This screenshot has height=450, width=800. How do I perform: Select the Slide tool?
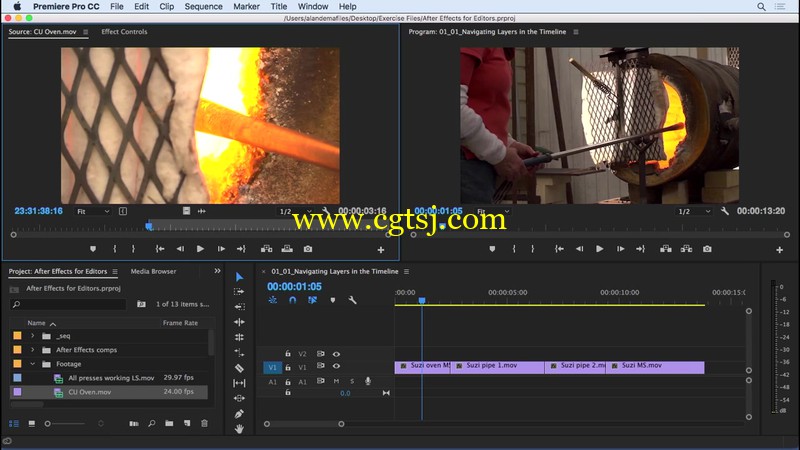[239, 398]
